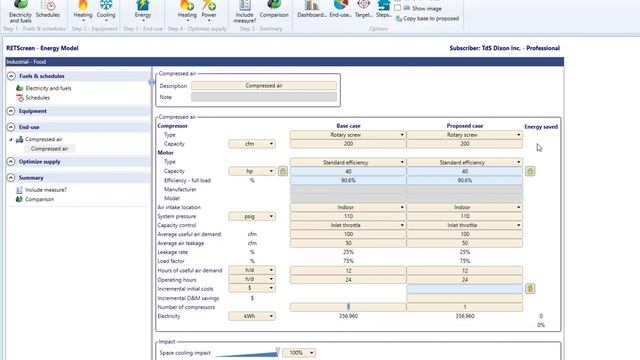Open Dashboard ribbon icon
The width and height of the screenshot is (640, 360).
point(312,10)
